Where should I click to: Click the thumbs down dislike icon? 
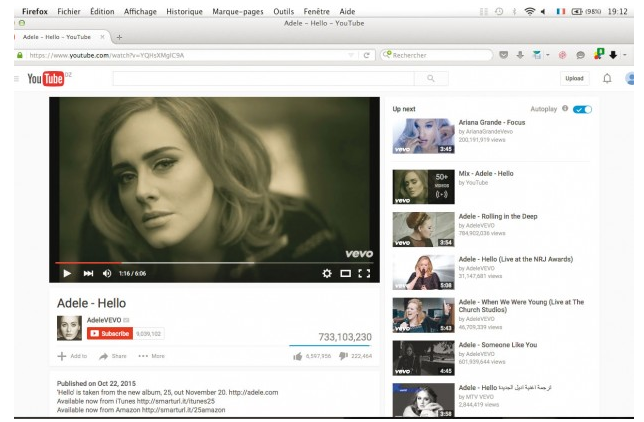[343, 356]
